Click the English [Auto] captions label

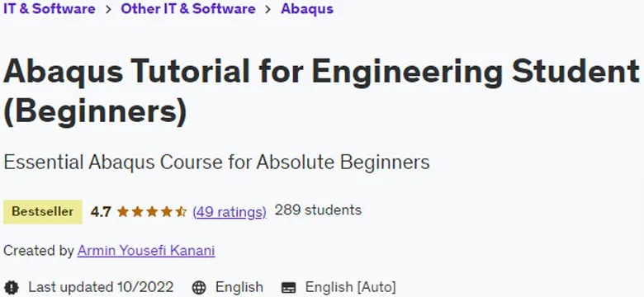[x=350, y=287]
